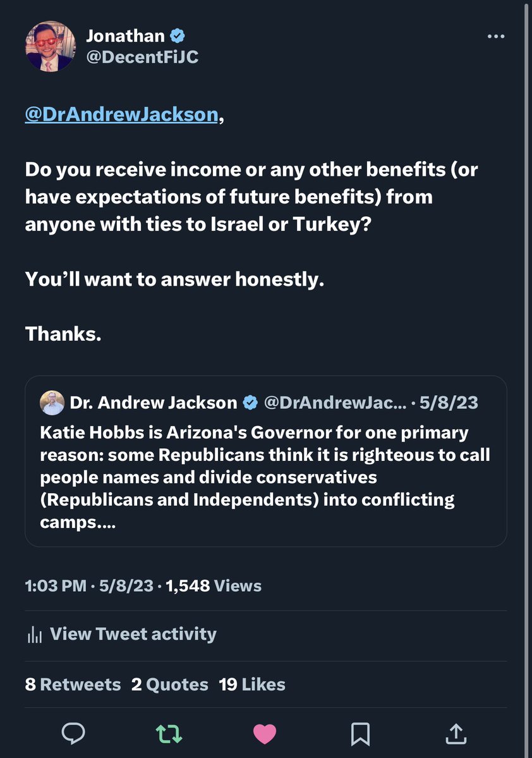Tap the share upload icon
The width and height of the screenshot is (532, 758).
pyautogui.click(x=456, y=733)
